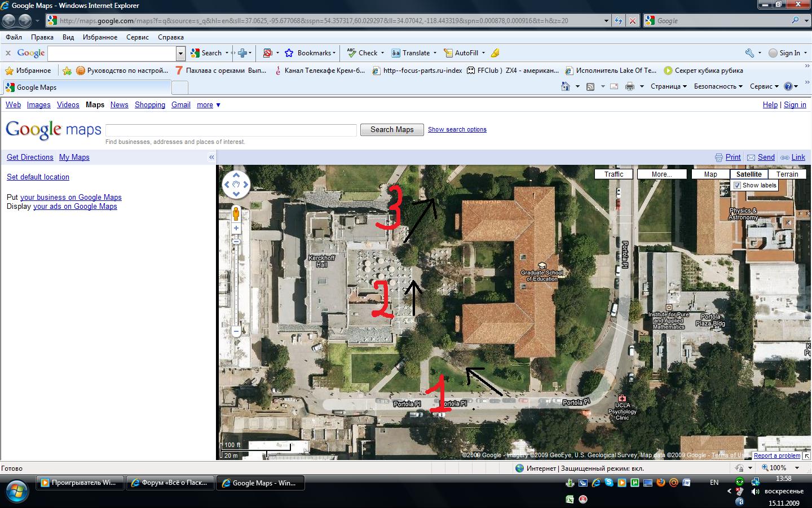Go to Google Videos
The width and height of the screenshot is (812, 508).
point(68,105)
